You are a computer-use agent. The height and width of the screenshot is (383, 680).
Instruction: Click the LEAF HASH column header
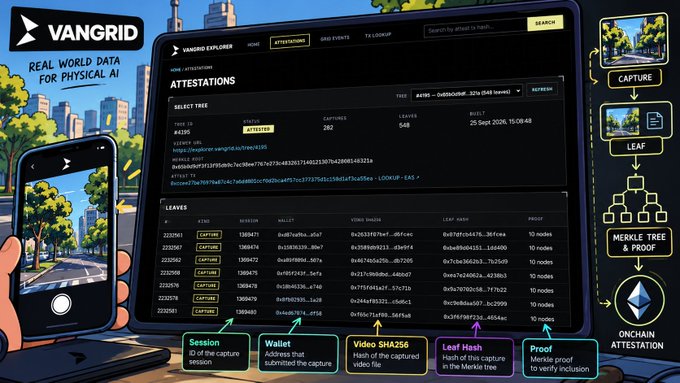[455, 219]
